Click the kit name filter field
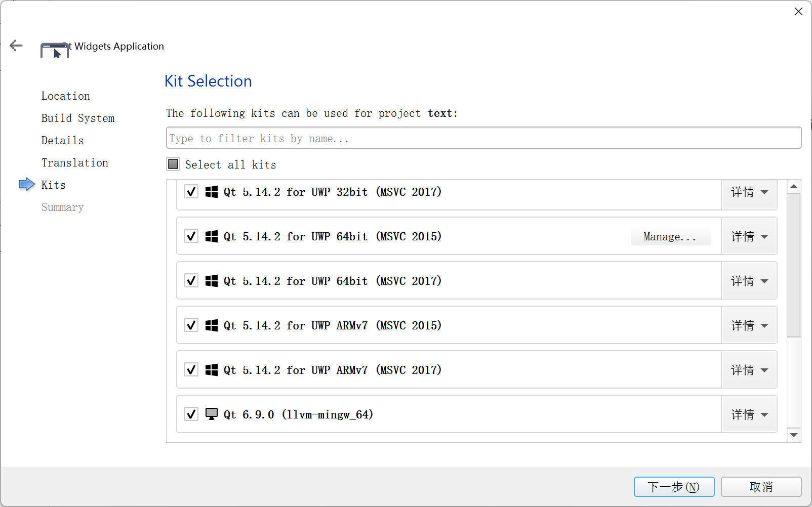Screen dimensions: 812x507 point(483,138)
